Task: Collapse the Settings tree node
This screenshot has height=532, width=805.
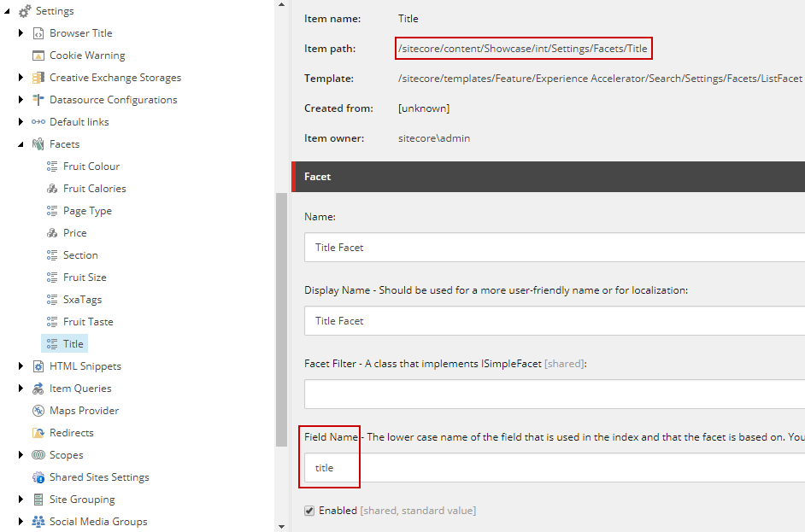Action: [7, 11]
